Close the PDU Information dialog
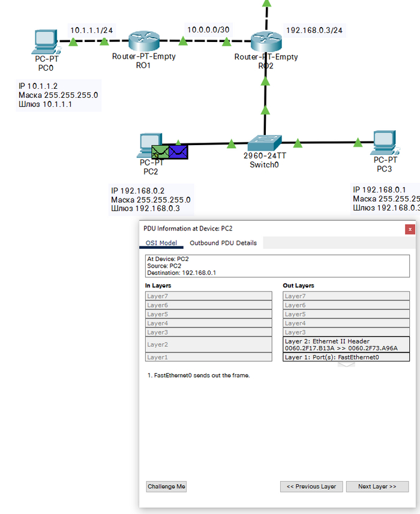This screenshot has height=514, width=420. (x=410, y=229)
